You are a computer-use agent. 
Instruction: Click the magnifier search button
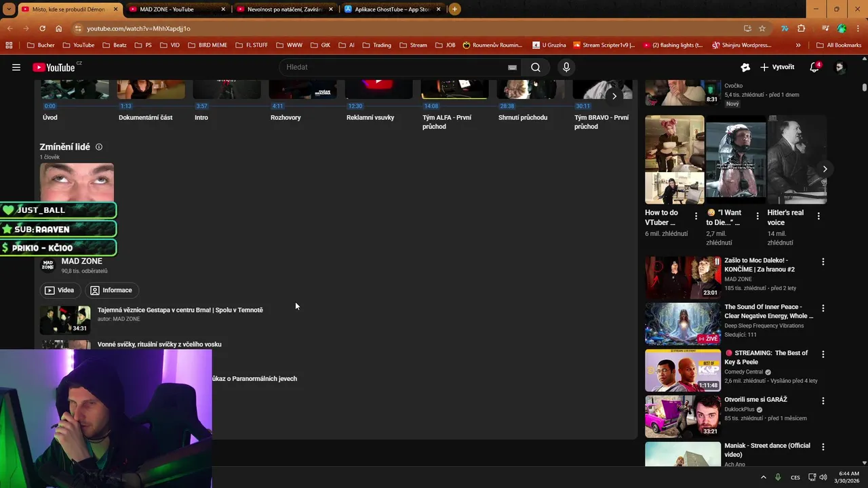pyautogui.click(x=536, y=67)
